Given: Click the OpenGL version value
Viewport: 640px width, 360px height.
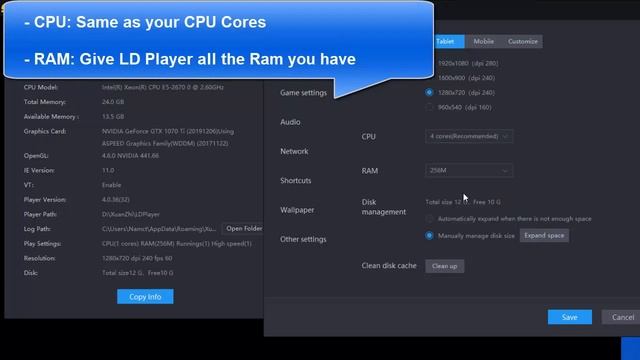Looking at the screenshot, I should tap(131, 156).
